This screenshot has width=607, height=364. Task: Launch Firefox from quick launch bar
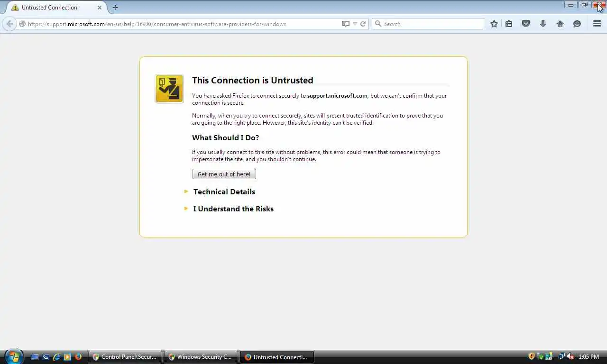pos(78,357)
